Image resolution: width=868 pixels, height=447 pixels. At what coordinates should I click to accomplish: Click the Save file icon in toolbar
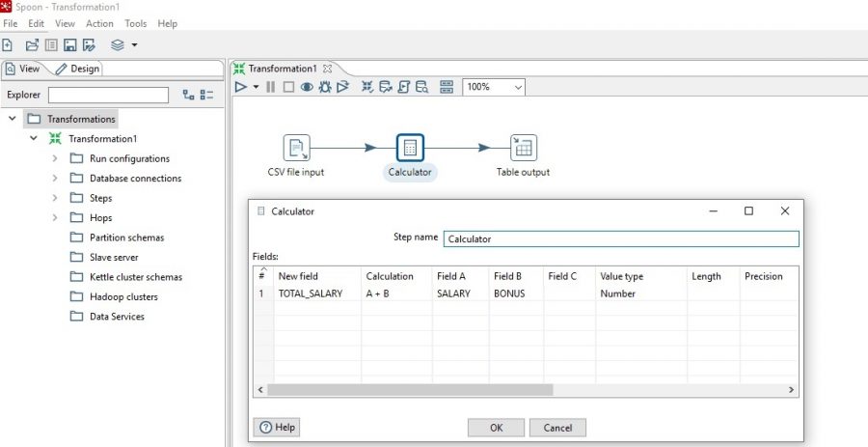click(70, 44)
